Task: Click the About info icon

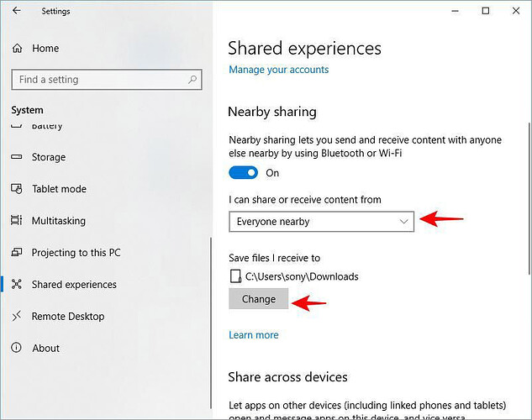Action: pos(16,348)
